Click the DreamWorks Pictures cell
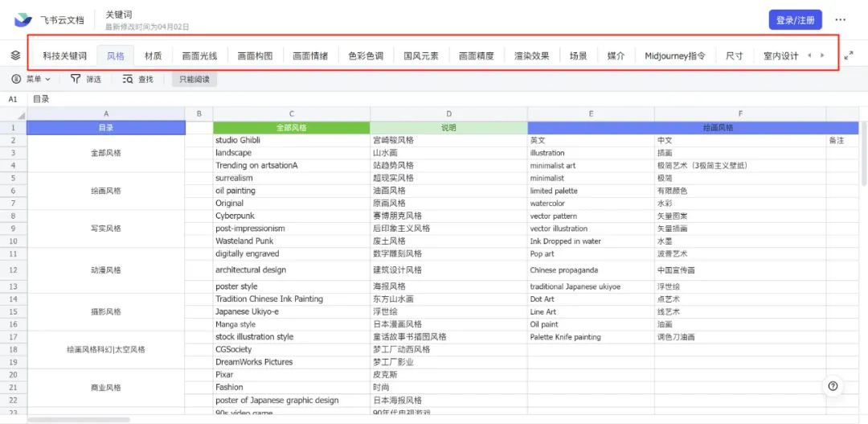Screen dimensions: 868x424 [292, 362]
